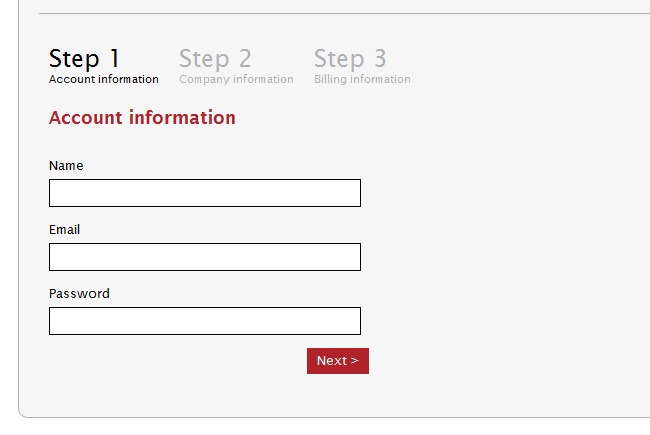This screenshot has height=435, width=650.
Task: Click the red 'Account information' section heading
Action: coord(142,118)
